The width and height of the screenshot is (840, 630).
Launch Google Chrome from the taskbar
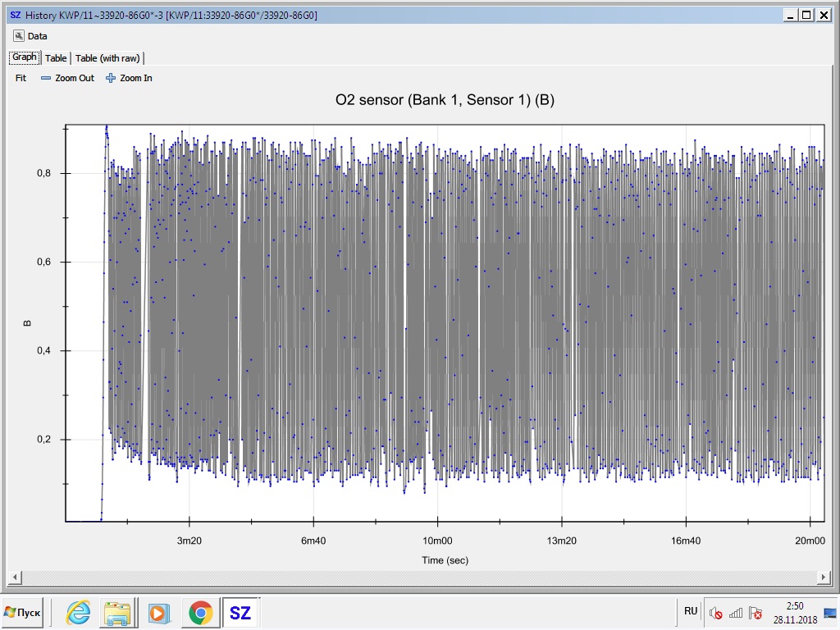click(199, 612)
